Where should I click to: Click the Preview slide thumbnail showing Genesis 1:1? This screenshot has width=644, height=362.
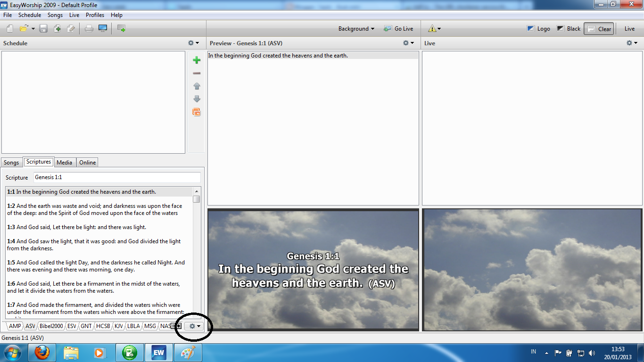point(313,270)
